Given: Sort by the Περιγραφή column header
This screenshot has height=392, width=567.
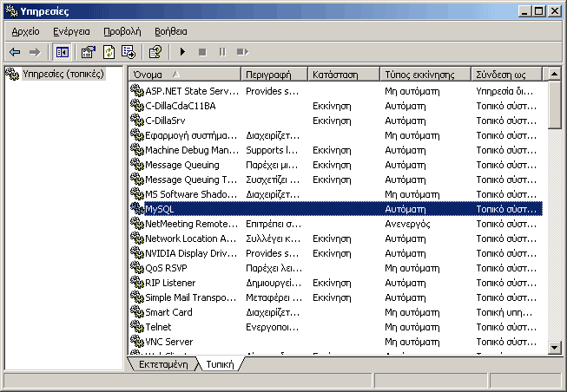Looking at the screenshot, I should 274,75.
